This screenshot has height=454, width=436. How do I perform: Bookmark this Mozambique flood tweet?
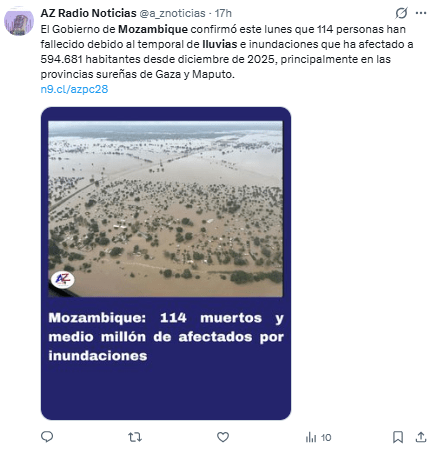coord(398,437)
